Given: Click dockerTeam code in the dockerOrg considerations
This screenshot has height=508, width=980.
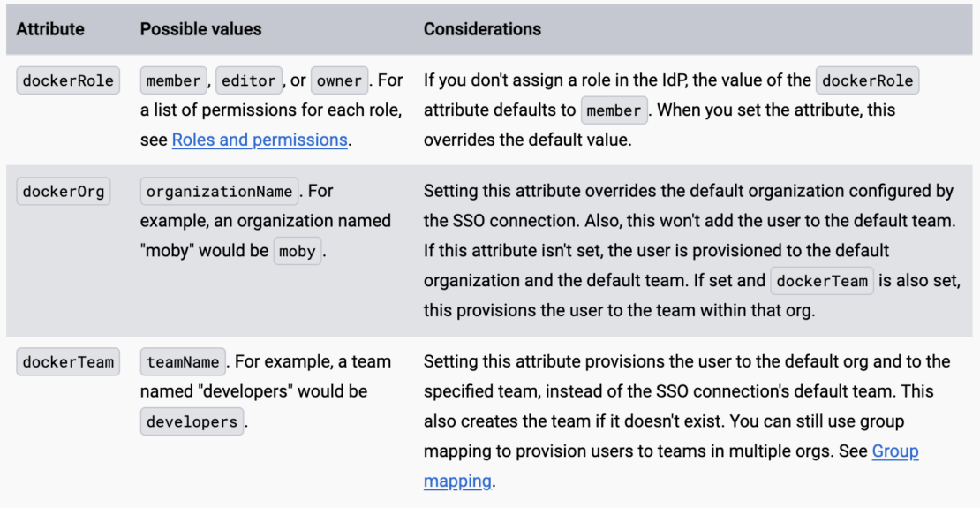Looking at the screenshot, I should (x=822, y=281).
